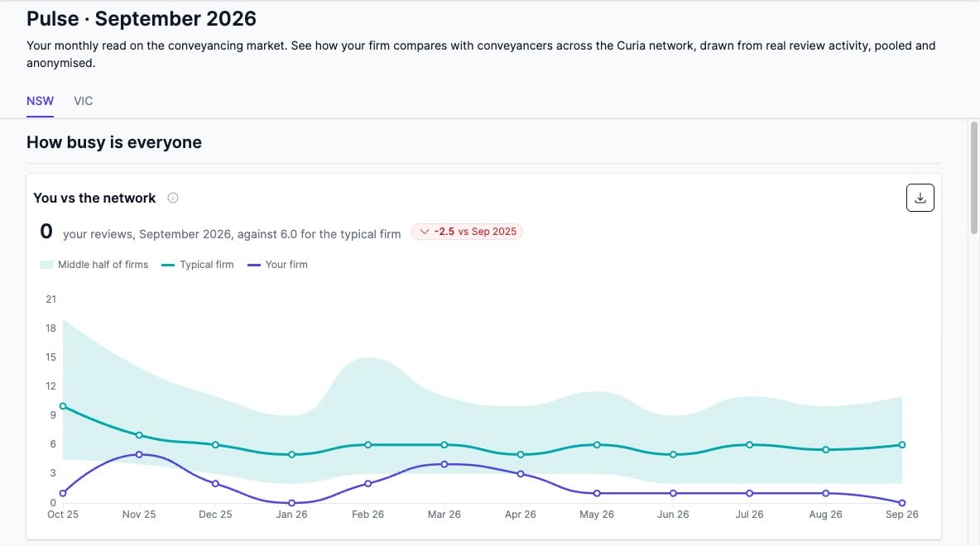
Task: Download the You vs the network chart
Action: [x=920, y=198]
